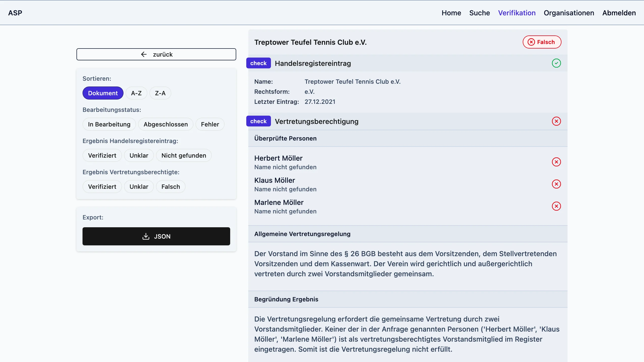
Task: Toggle the Dokument sort option
Action: point(103,93)
